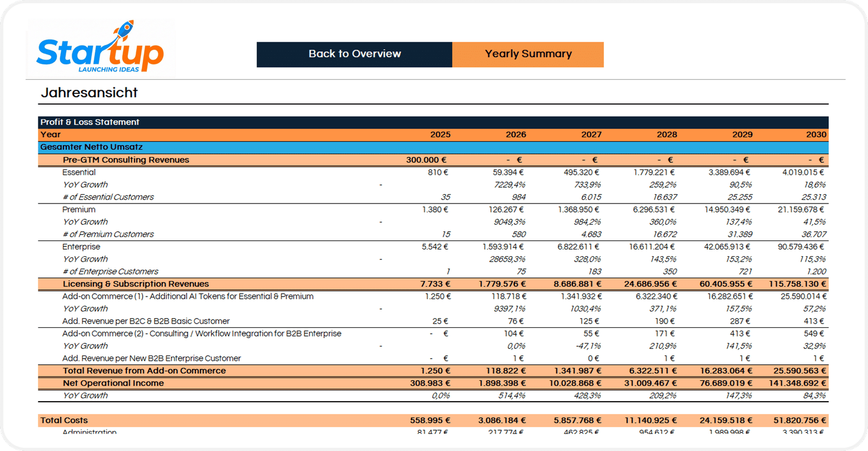Image resolution: width=868 pixels, height=451 pixels.
Task: Select the Essential revenue row label
Action: coord(79,173)
